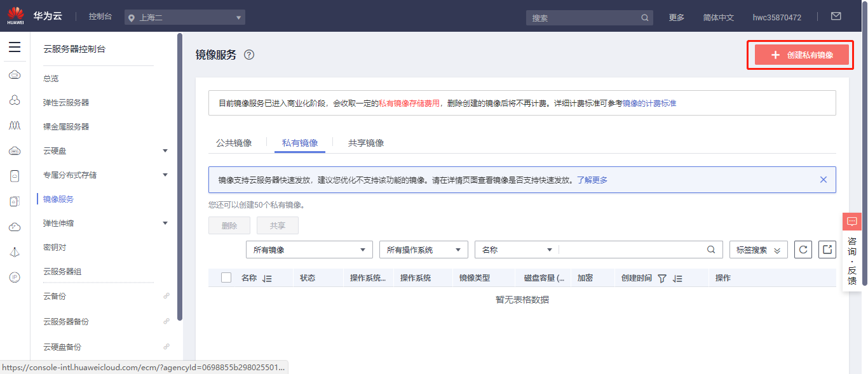Open the 简体中文 language menu
Image resolution: width=868 pixels, height=374 pixels.
718,17
